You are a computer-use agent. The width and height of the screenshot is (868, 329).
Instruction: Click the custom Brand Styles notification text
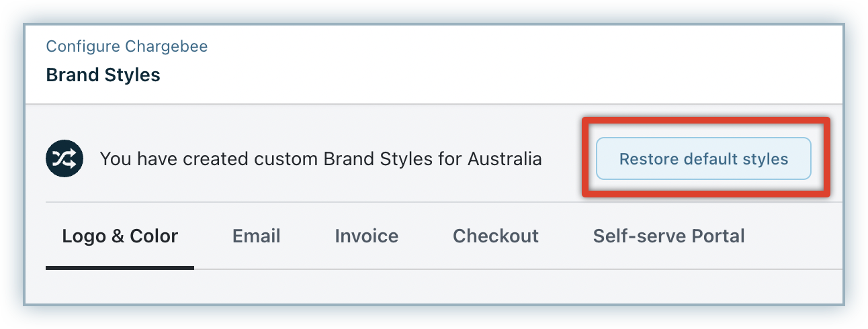click(x=320, y=159)
